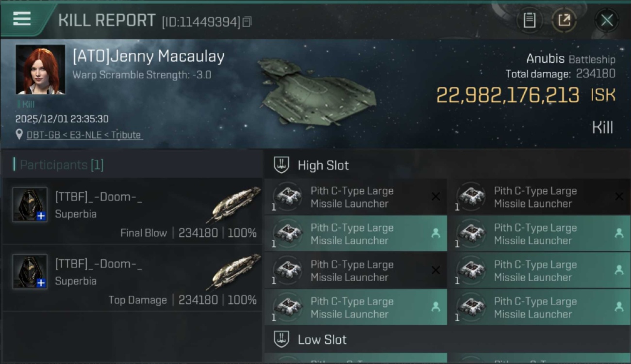
Task: Click the High Slot section icon
Action: (282, 165)
